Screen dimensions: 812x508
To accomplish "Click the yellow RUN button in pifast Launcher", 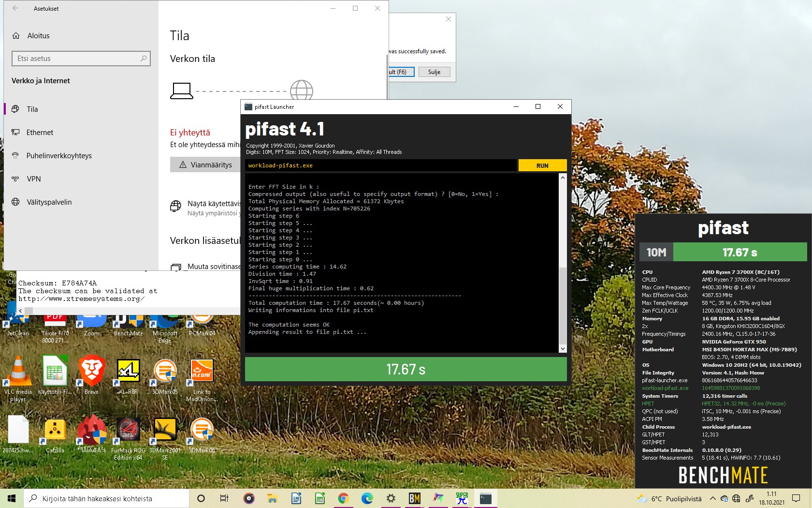I will click(542, 165).
